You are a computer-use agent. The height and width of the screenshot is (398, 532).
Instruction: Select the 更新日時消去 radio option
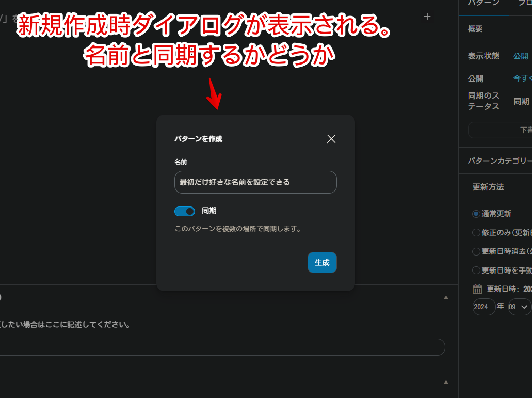[476, 251]
